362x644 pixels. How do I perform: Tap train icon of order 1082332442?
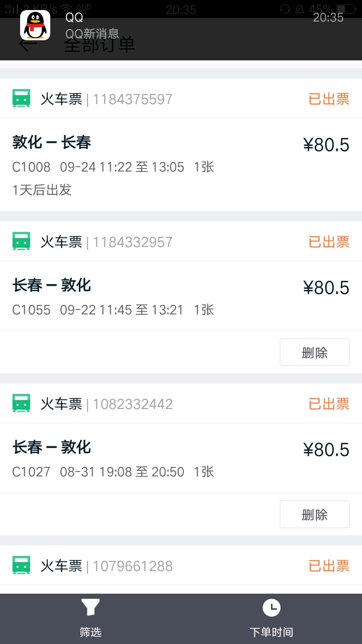pos(21,404)
